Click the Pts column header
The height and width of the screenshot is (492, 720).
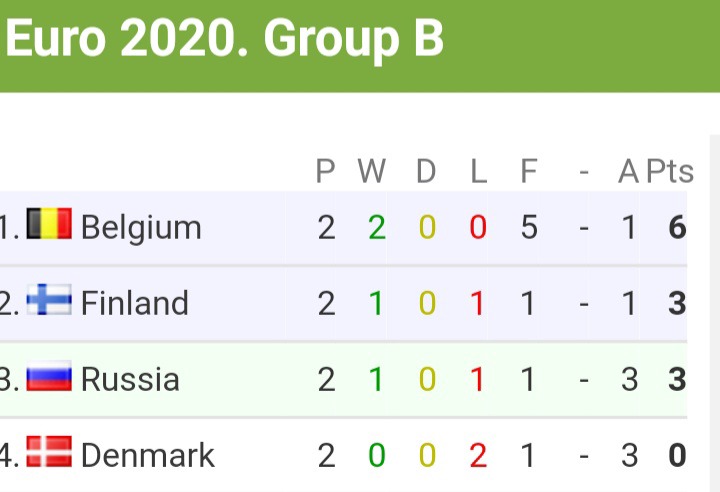669,172
